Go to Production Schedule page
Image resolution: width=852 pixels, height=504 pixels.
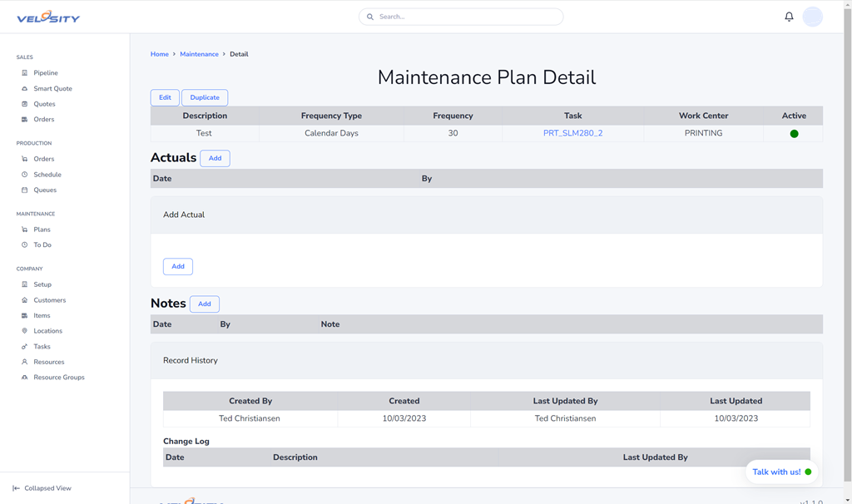[x=47, y=175]
